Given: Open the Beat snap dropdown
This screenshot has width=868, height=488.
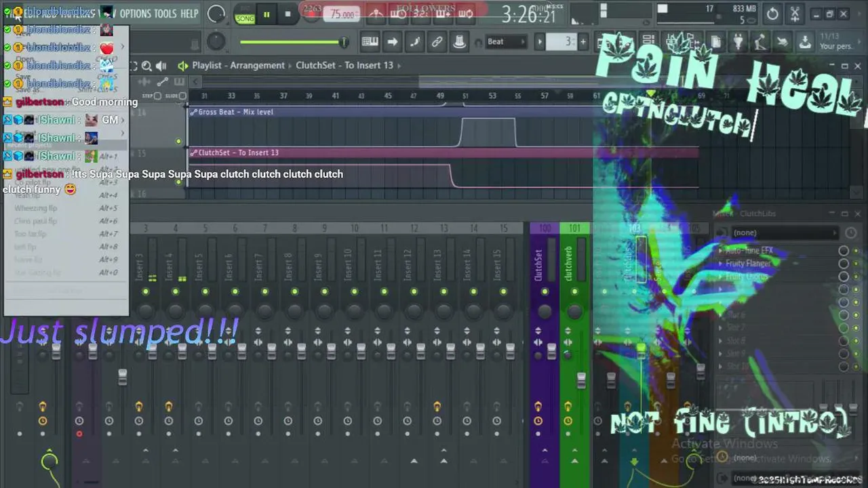Looking at the screenshot, I should click(506, 42).
